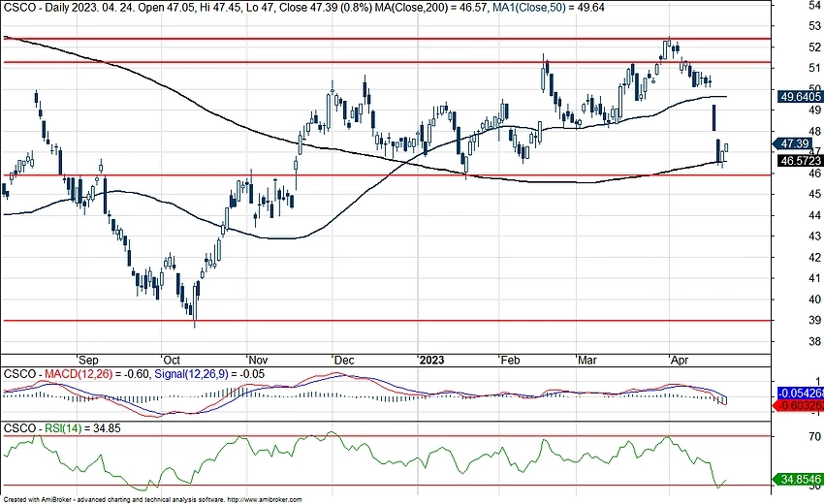The width and height of the screenshot is (824, 504).
Task: Select the Feb date axis label
Action: pyautogui.click(x=510, y=360)
